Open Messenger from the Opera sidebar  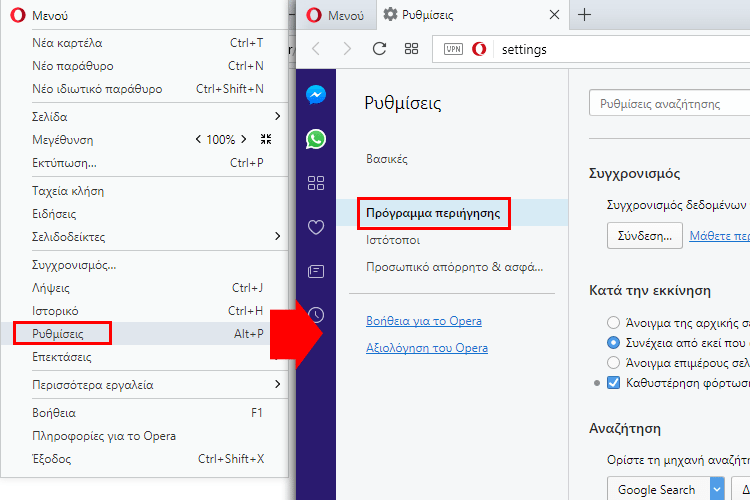pos(316,95)
